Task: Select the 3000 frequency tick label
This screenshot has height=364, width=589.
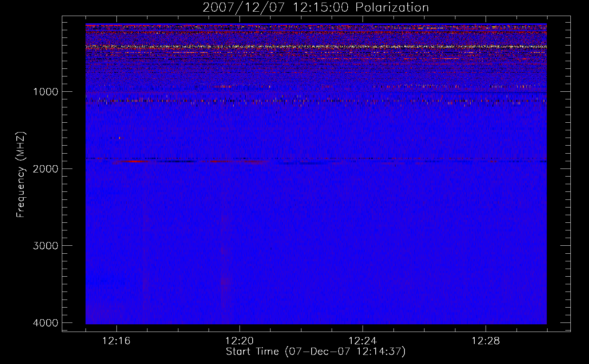Action: click(46, 246)
